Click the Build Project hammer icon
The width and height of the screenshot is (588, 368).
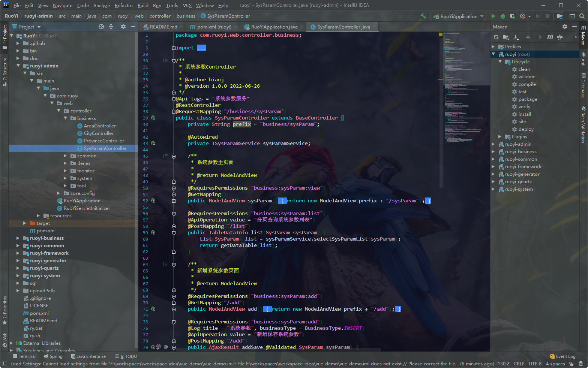click(x=423, y=16)
